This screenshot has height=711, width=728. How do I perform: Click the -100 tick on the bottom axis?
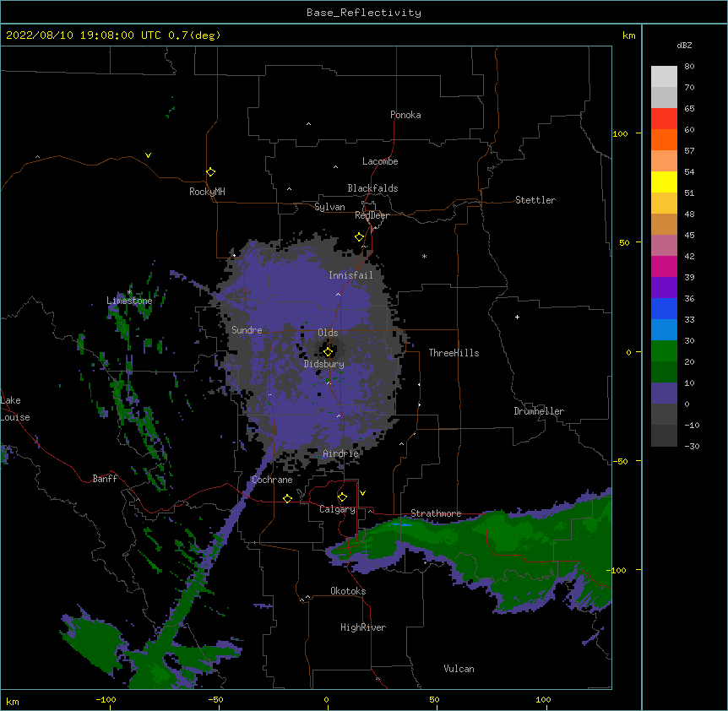coord(106,699)
